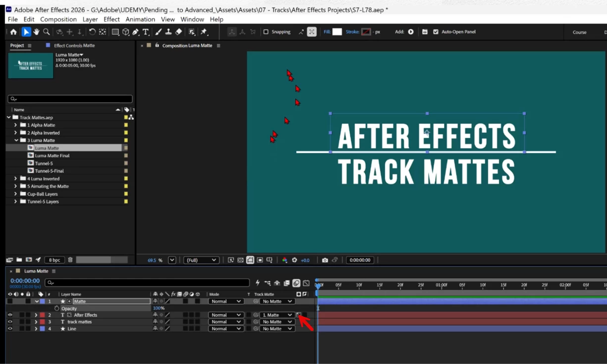Select the Brush tool
The height and width of the screenshot is (364, 607).
click(158, 32)
